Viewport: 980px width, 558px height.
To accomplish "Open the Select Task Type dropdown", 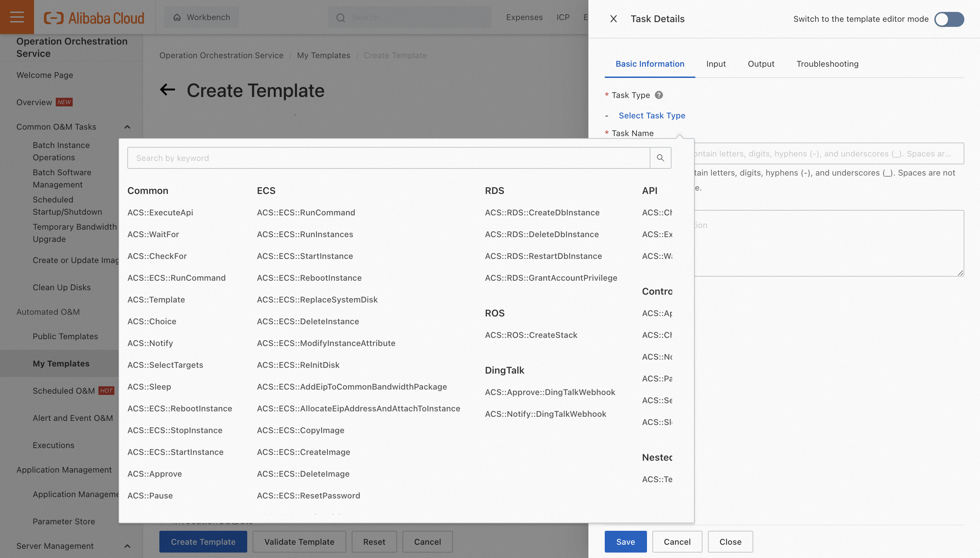I will (652, 115).
